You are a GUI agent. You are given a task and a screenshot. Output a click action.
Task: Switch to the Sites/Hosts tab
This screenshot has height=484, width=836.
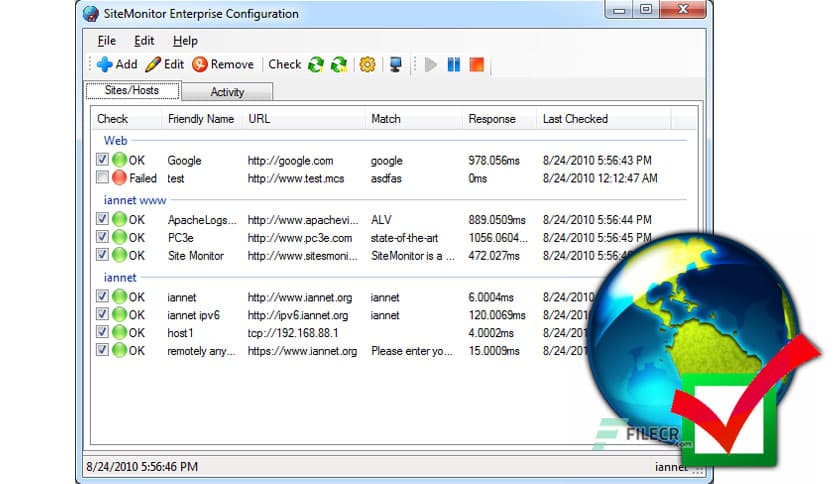click(132, 90)
